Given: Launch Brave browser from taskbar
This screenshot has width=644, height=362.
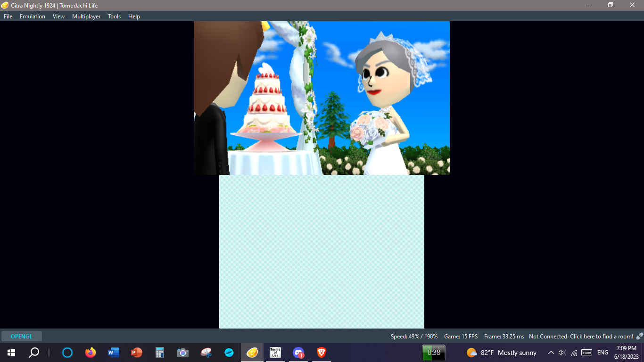Looking at the screenshot, I should coord(322,353).
